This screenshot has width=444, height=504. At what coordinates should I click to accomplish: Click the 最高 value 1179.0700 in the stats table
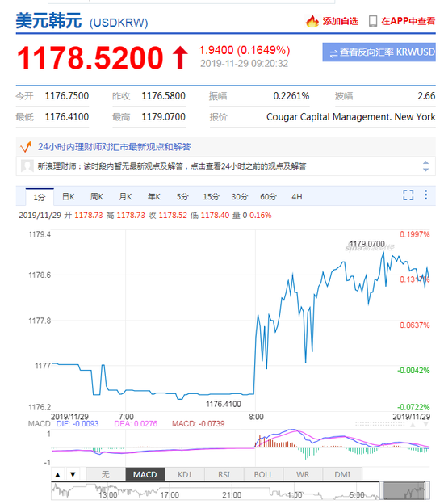coord(164,116)
